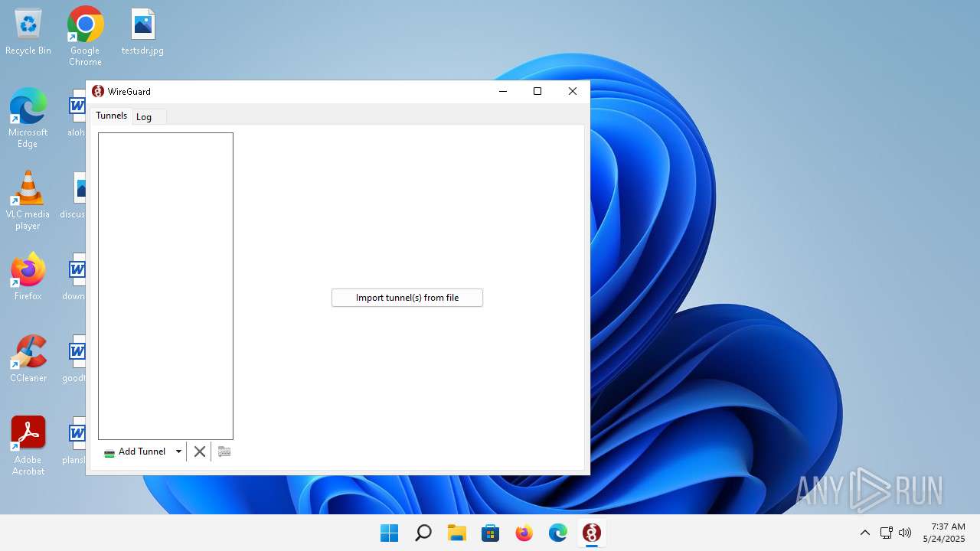Click the export tunnels to zip icon
This screenshot has height=551, width=980.
[224, 452]
